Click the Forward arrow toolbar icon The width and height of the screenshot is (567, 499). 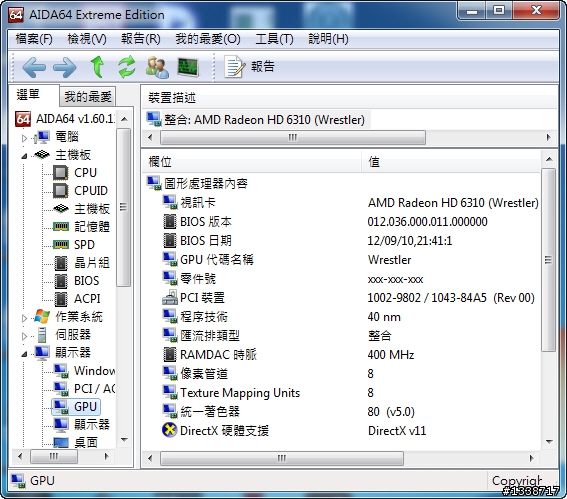(x=65, y=67)
